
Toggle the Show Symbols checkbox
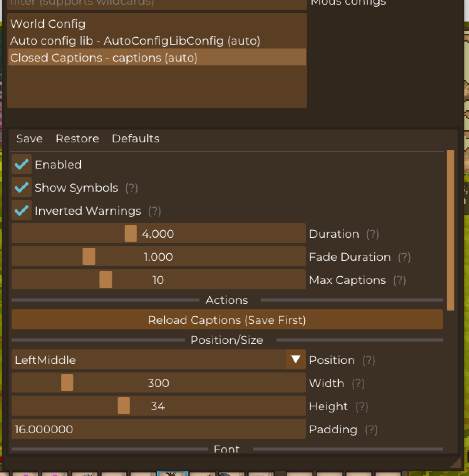coord(21,188)
